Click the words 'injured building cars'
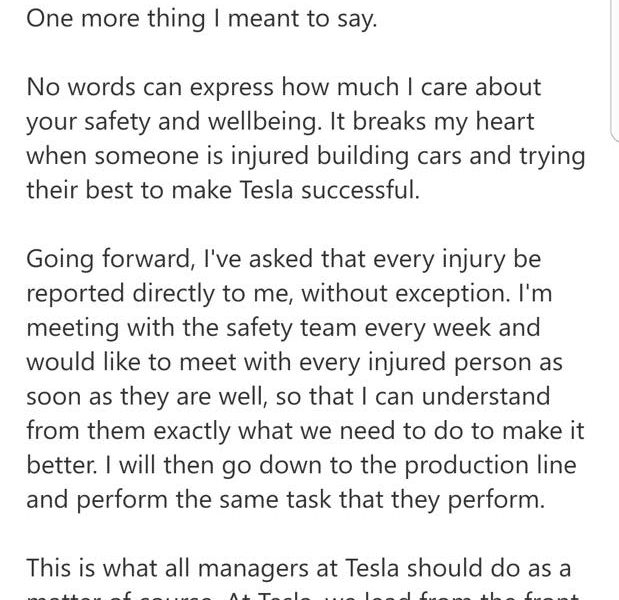619x600 pixels. click(x=345, y=156)
